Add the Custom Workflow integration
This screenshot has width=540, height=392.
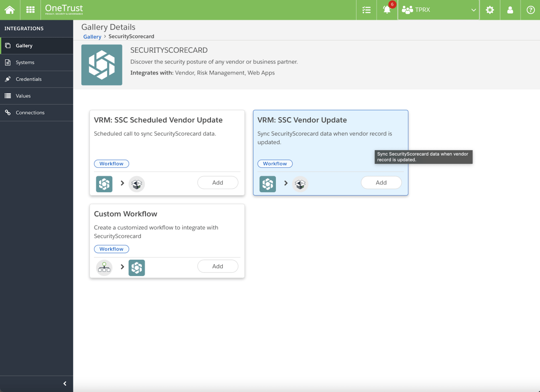[217, 266]
